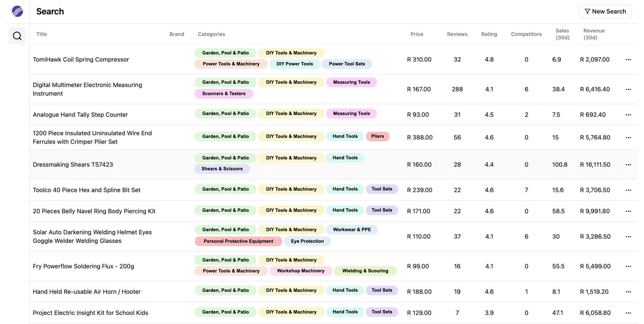Select the Personal Protective Equipment tag
Image resolution: width=644 pixels, height=324 pixels.
[238, 241]
